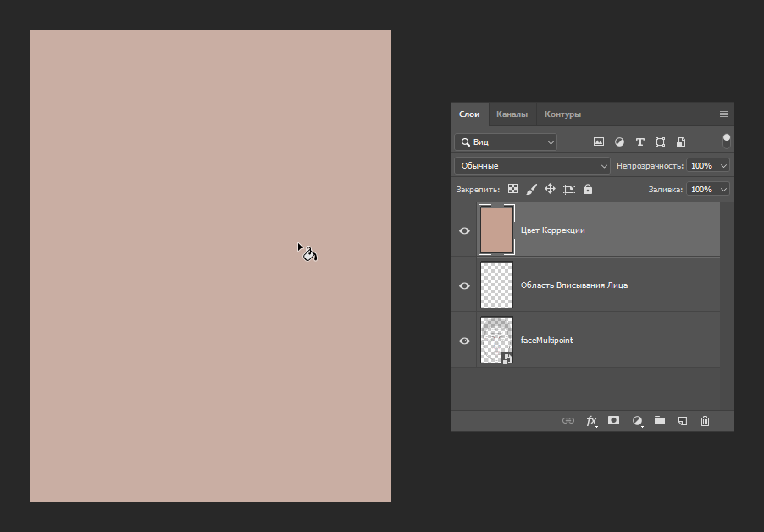Click the Заливка 100% value field

[x=701, y=189]
